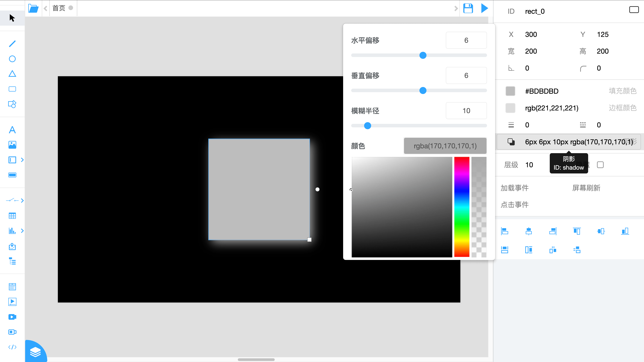Run preview with the play button
The image size is (644, 362).
pos(485,8)
